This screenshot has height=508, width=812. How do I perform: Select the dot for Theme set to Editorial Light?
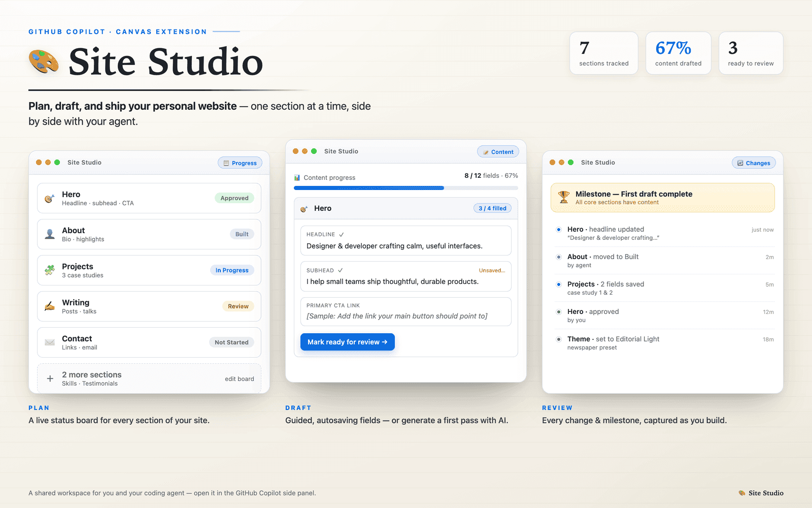coord(559,339)
